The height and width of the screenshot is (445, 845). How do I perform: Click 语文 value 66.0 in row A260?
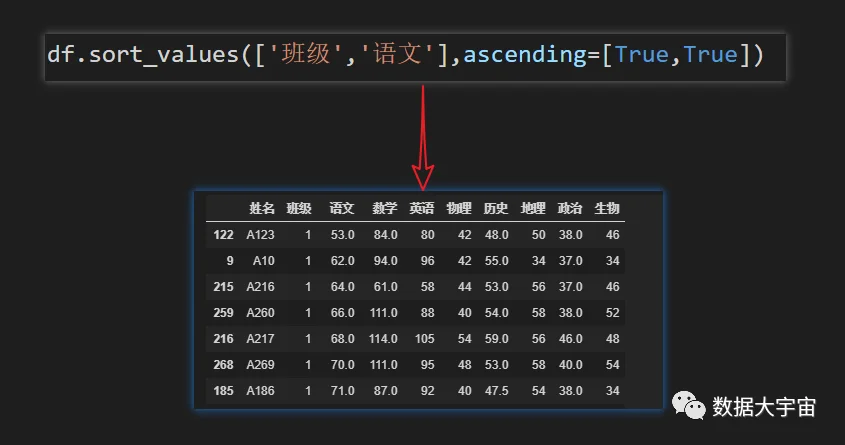coord(343,312)
